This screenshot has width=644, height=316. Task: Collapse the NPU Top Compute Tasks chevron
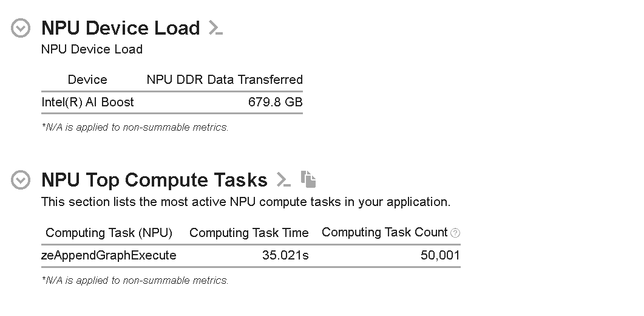[x=21, y=180]
